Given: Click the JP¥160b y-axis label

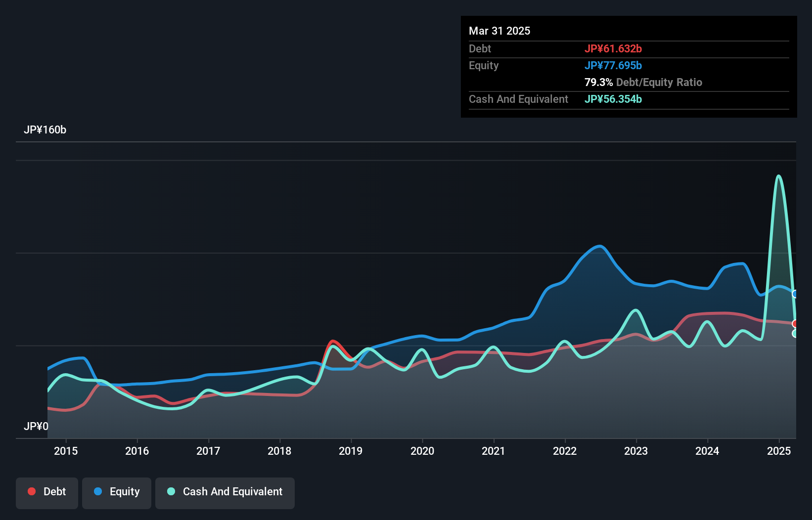Looking at the screenshot, I should (45, 130).
